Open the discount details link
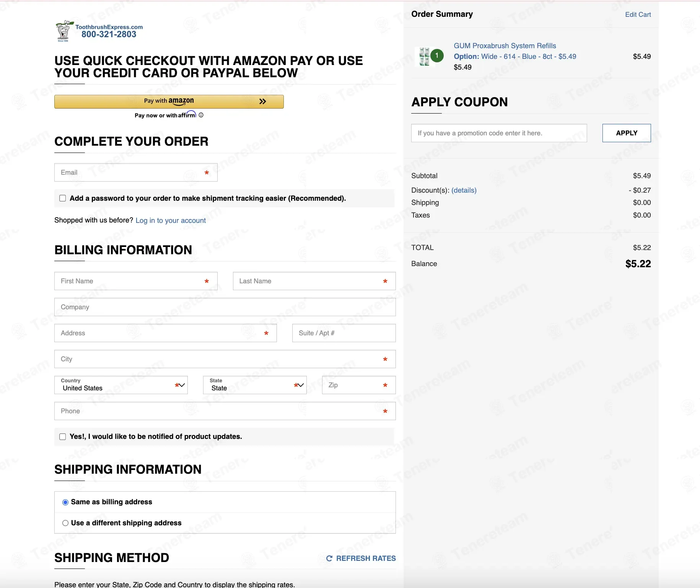 [x=464, y=190]
